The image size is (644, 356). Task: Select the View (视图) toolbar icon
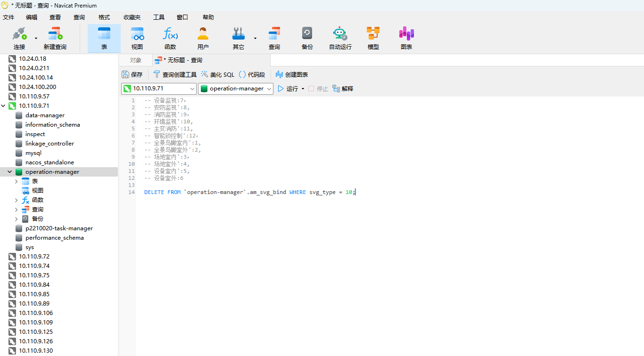[x=137, y=38]
